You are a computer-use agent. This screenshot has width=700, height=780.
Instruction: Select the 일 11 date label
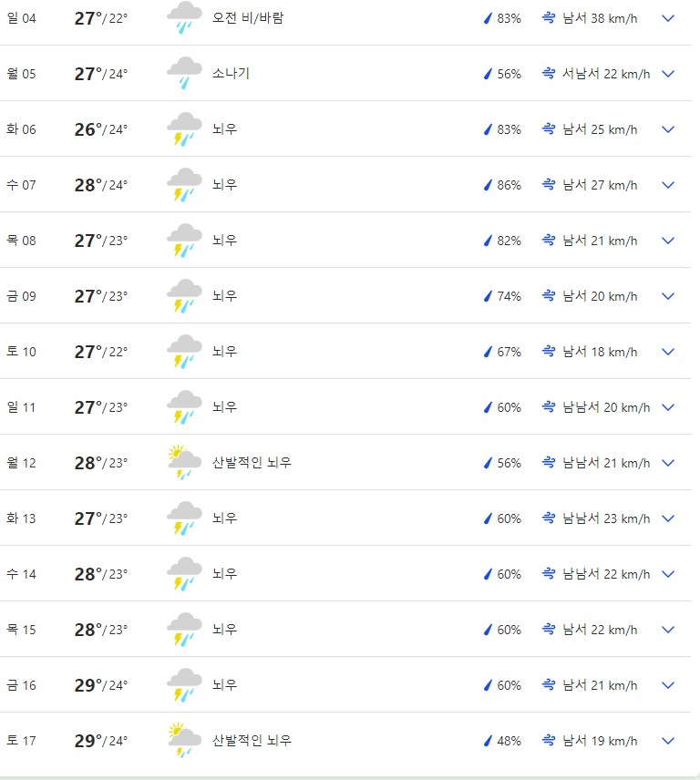(22, 407)
